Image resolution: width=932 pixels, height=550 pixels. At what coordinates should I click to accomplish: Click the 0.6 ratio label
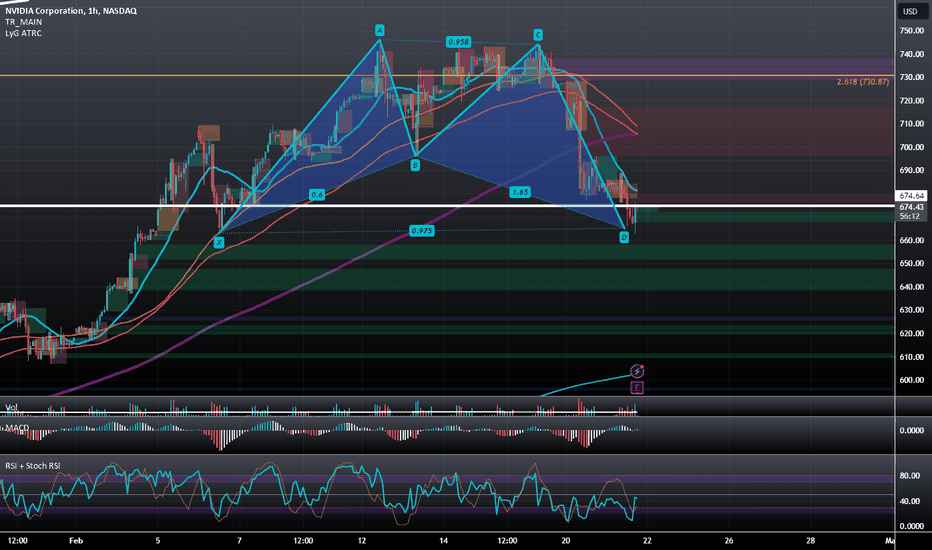pos(317,194)
